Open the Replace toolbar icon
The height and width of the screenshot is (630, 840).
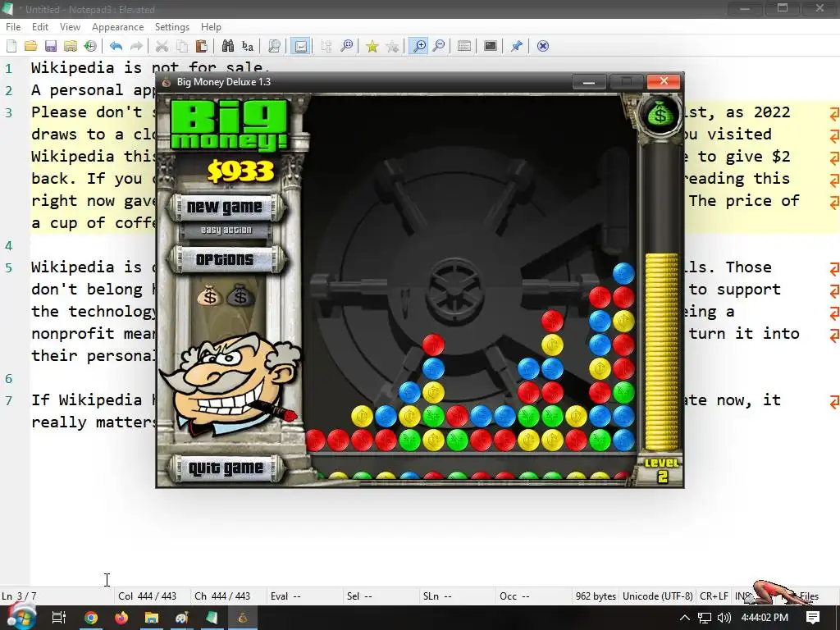[x=248, y=46]
